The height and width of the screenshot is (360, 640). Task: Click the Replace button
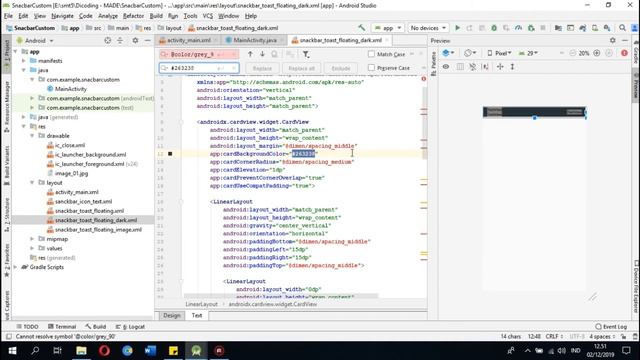coord(262,68)
